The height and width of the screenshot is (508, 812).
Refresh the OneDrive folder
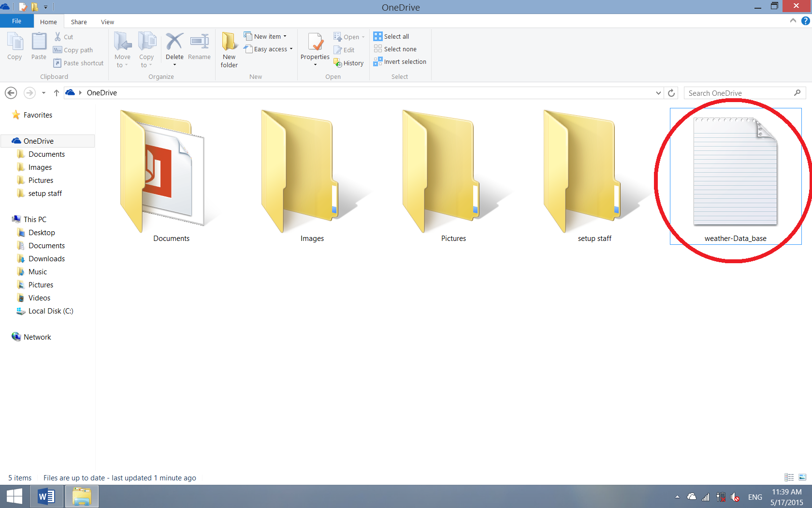tap(671, 93)
